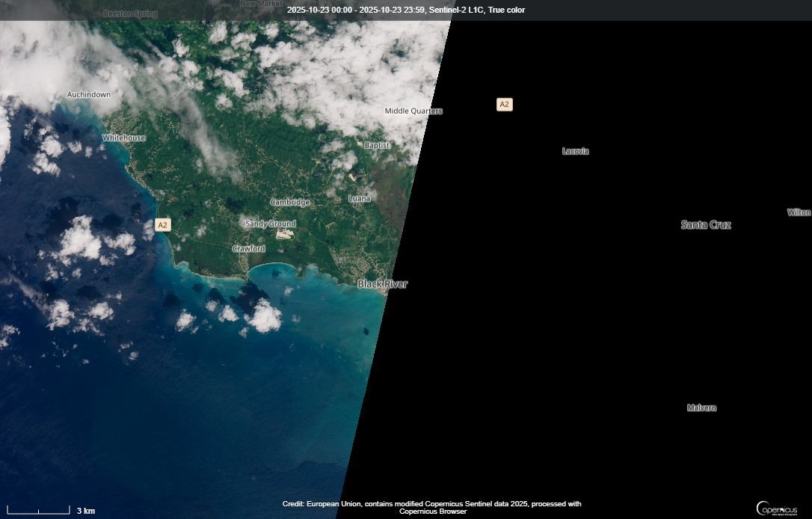Viewport: 812px width, 519px height.
Task: Select the Black River town label
Action: pyautogui.click(x=383, y=284)
